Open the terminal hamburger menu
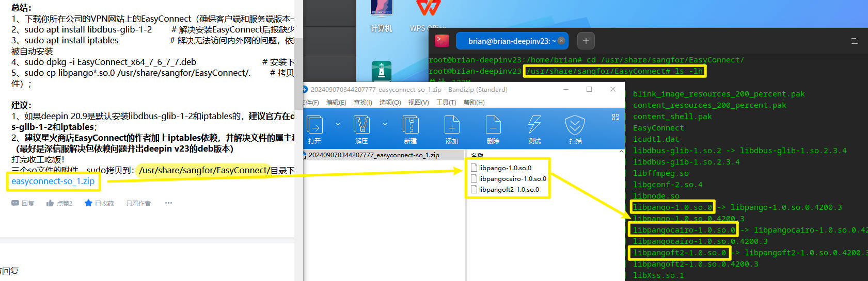 (855, 41)
